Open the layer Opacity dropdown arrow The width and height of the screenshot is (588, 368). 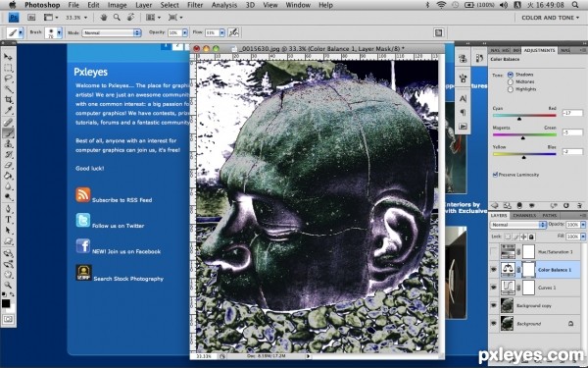click(x=583, y=225)
